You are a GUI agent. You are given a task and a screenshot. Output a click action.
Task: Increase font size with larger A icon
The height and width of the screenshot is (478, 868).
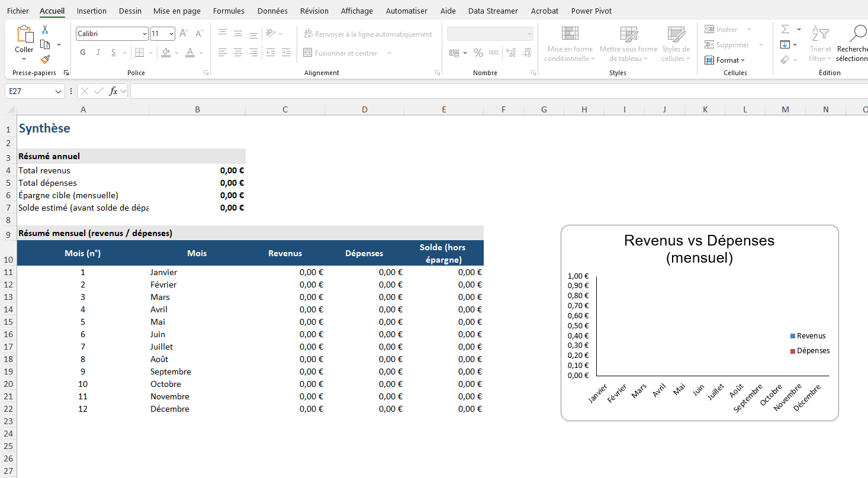tap(184, 34)
